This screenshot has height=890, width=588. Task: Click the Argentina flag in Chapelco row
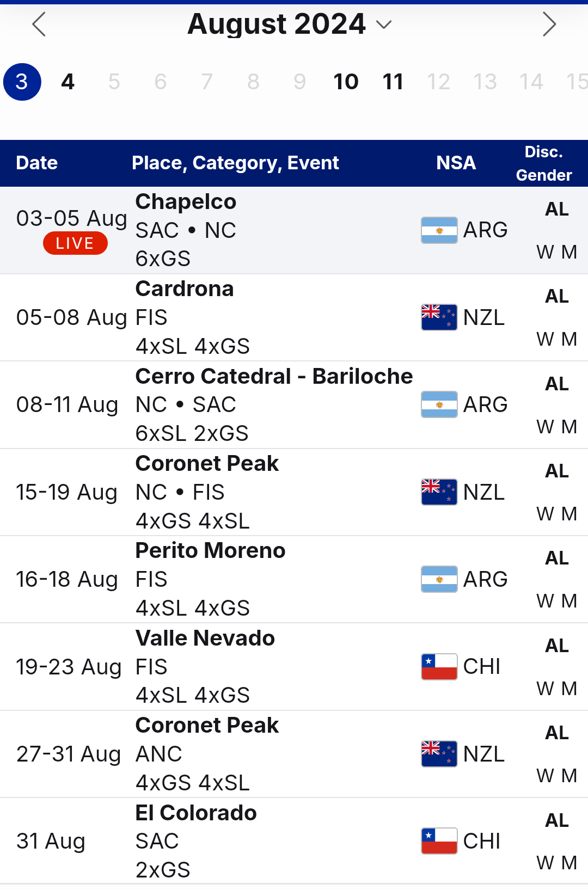(x=439, y=230)
